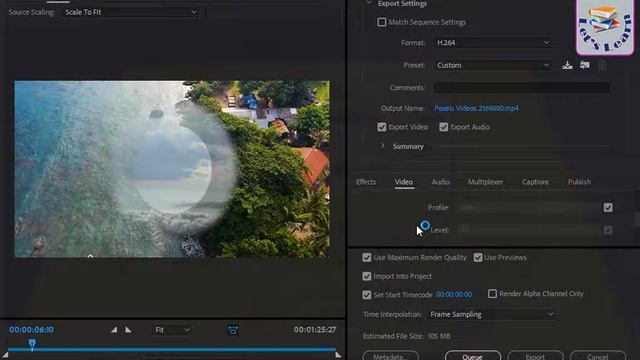The width and height of the screenshot is (640, 360).
Task: Click the out point handle at timeline end
Action: (x=338, y=355)
